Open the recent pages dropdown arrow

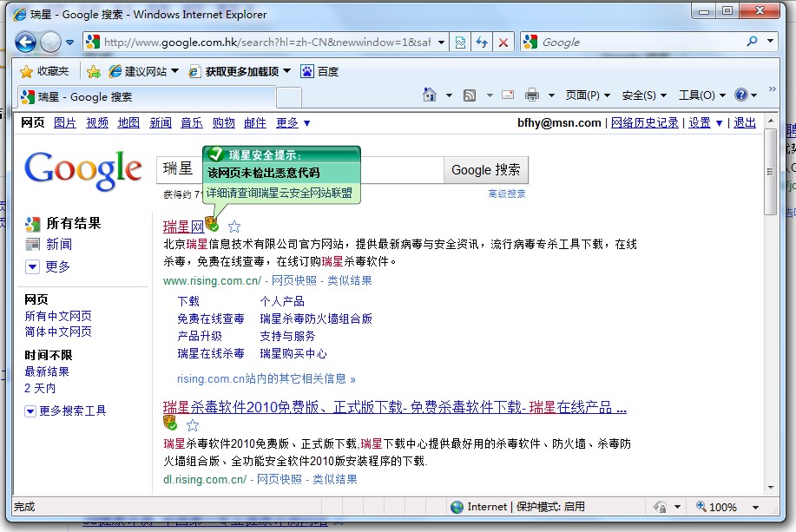(x=70, y=43)
